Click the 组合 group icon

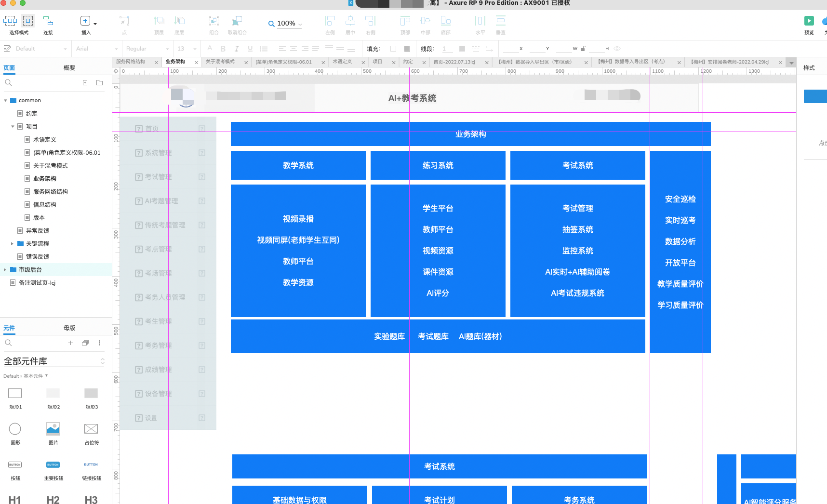pos(213,21)
